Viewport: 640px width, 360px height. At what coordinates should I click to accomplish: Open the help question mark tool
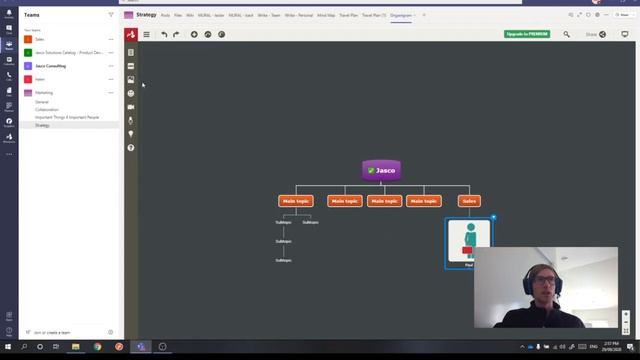click(x=131, y=148)
